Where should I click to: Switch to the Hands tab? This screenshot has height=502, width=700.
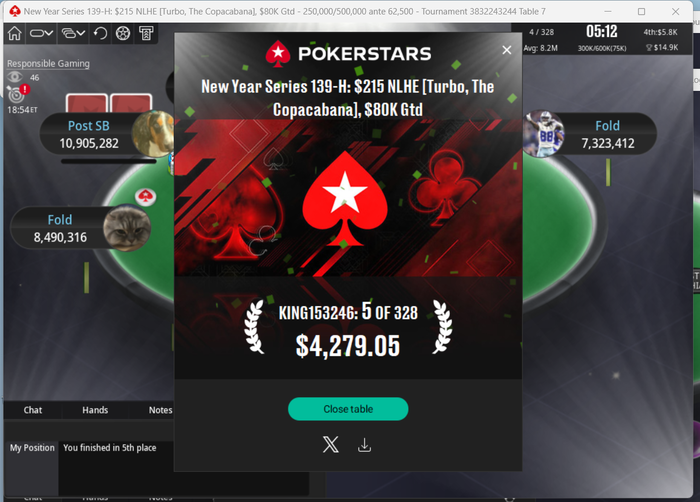[95, 410]
